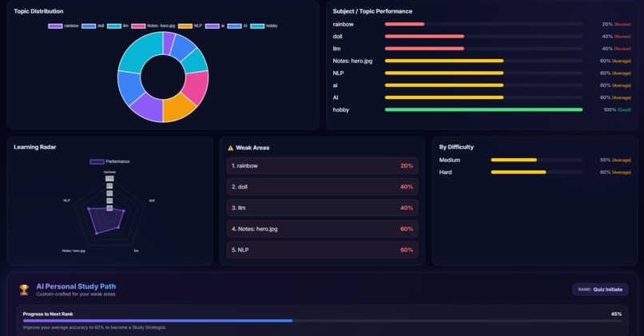Select the pink slice of the donut chart
Viewport: 644px width, 336px height.
coord(197,86)
